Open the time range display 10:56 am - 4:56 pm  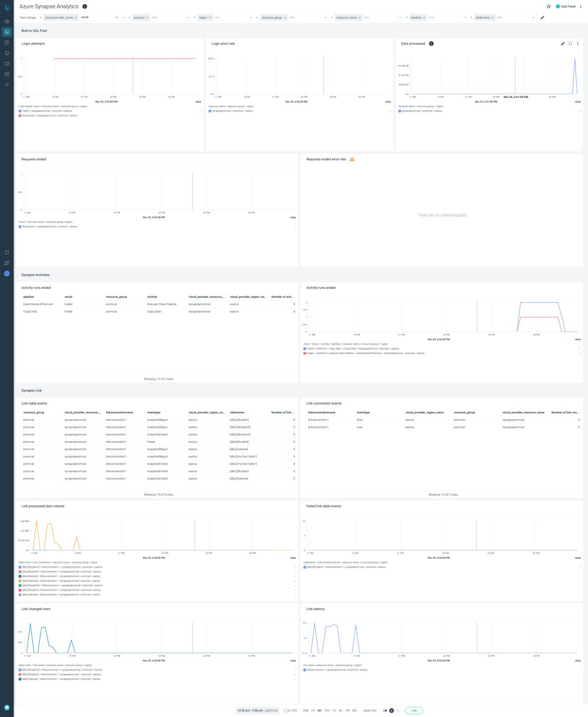point(257,711)
